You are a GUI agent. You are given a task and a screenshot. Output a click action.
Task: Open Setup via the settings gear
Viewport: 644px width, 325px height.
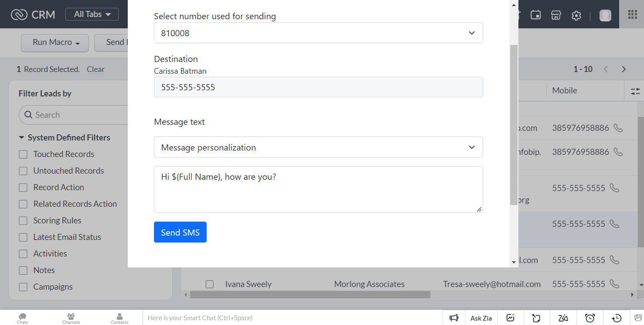[576, 15]
